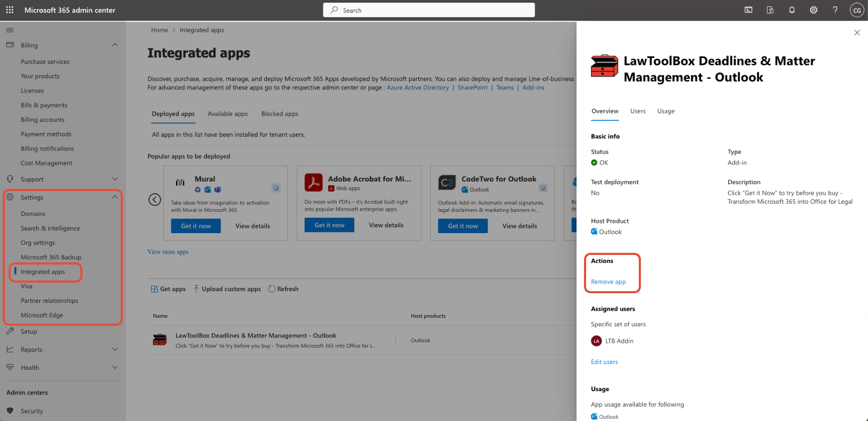Click the LawToolBox Deadlines app row name

pos(256,336)
